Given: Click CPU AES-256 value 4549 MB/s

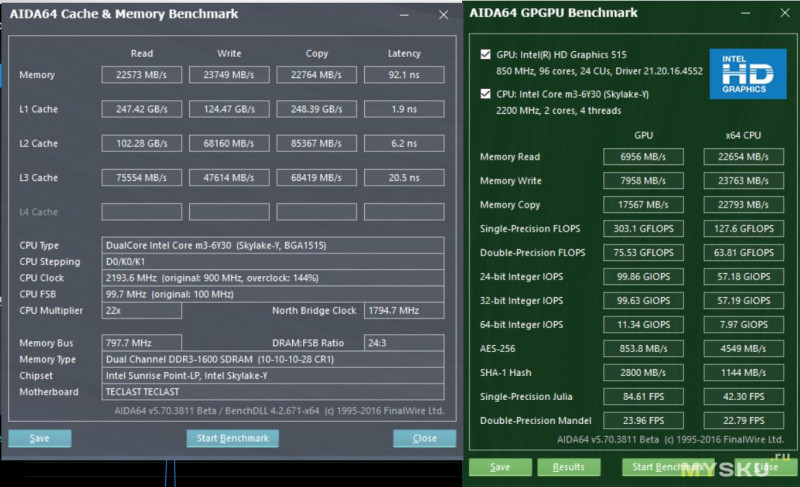Looking at the screenshot, I should pyautogui.click(x=743, y=348).
